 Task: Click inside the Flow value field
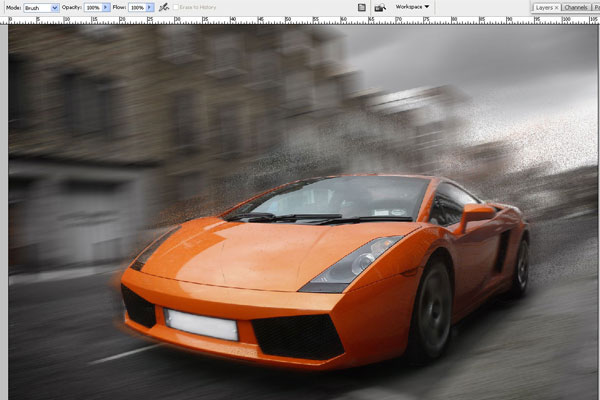(x=137, y=7)
